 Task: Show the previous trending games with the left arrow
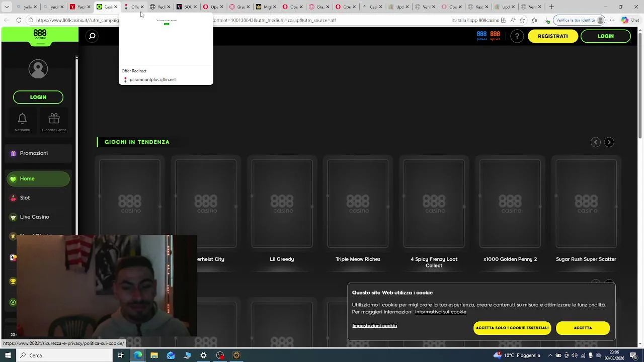click(595, 142)
